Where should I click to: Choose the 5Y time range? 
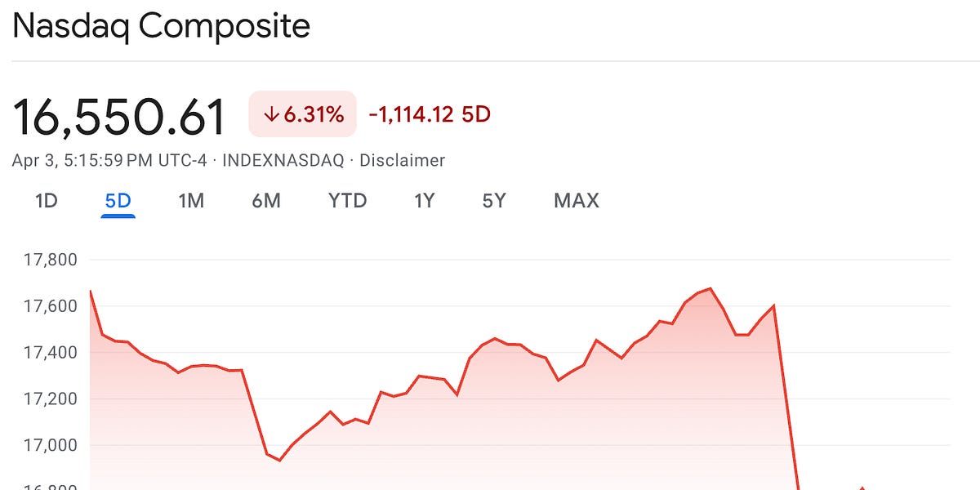494,201
